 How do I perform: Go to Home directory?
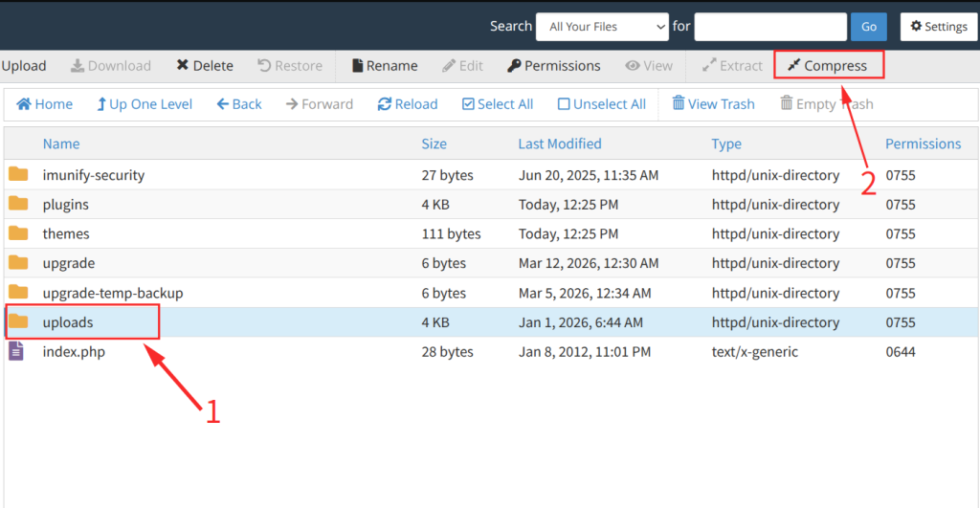45,104
